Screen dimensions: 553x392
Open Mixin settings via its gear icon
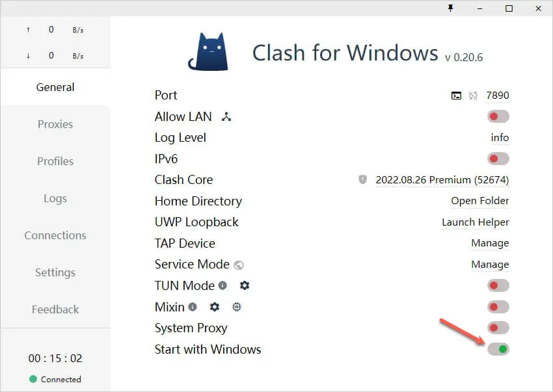click(x=215, y=306)
